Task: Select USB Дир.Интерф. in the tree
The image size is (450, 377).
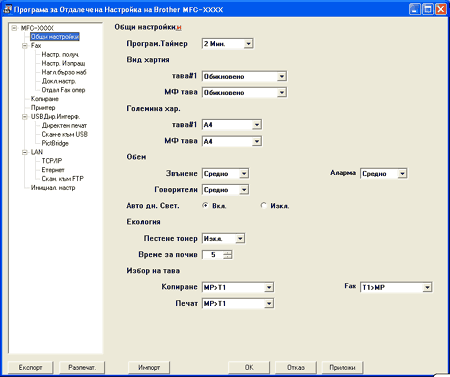Action: (x=55, y=117)
